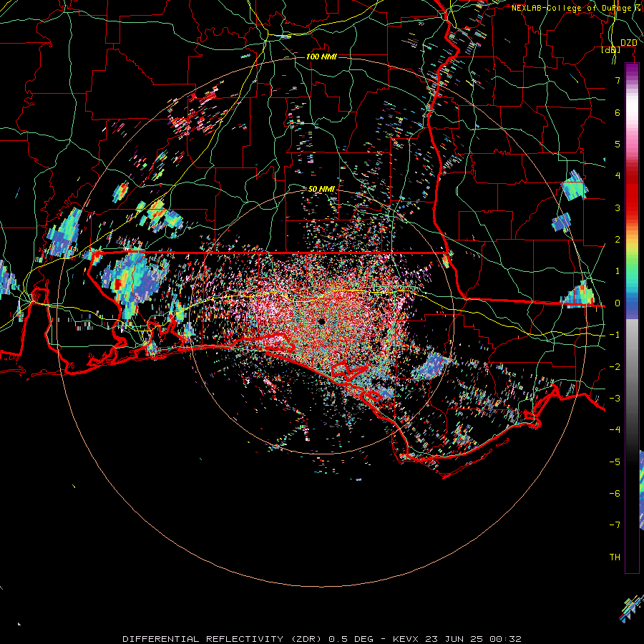Image resolution: width=644 pixels, height=644 pixels.
Task: Select the -1 value on color scale
Action: [615, 335]
